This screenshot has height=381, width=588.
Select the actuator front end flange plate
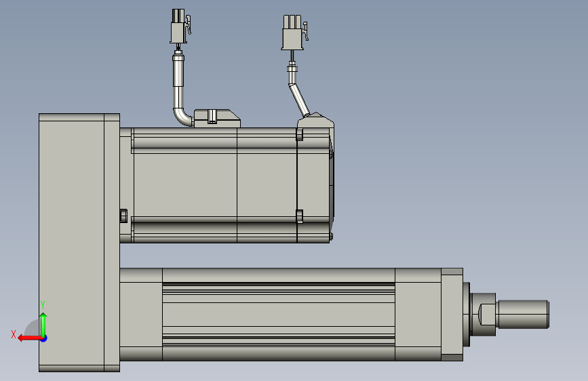(452, 315)
